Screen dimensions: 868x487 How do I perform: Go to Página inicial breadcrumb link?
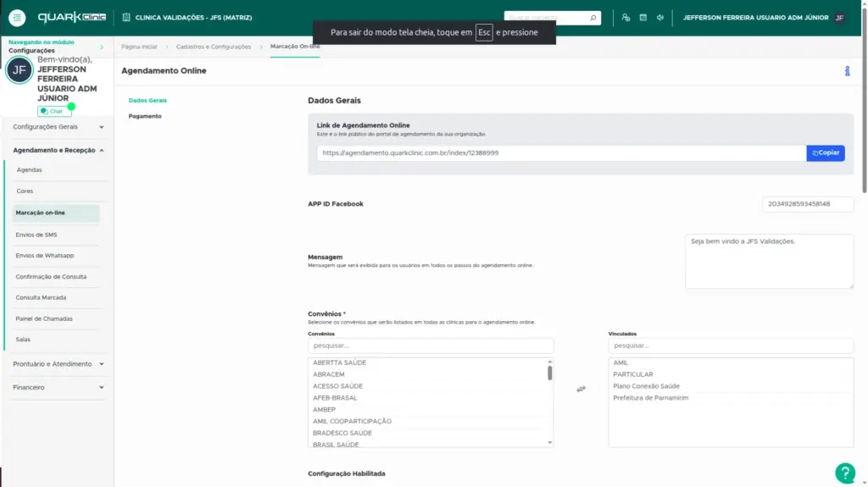(x=139, y=47)
